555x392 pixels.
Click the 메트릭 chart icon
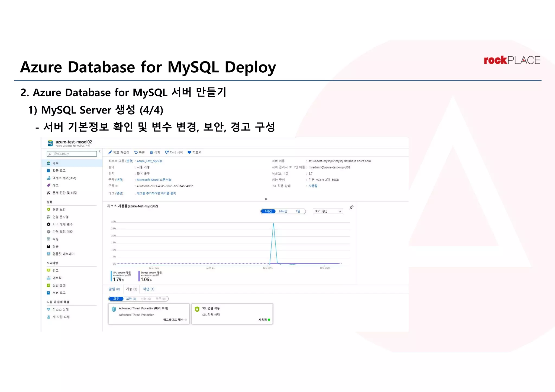[x=49, y=278]
